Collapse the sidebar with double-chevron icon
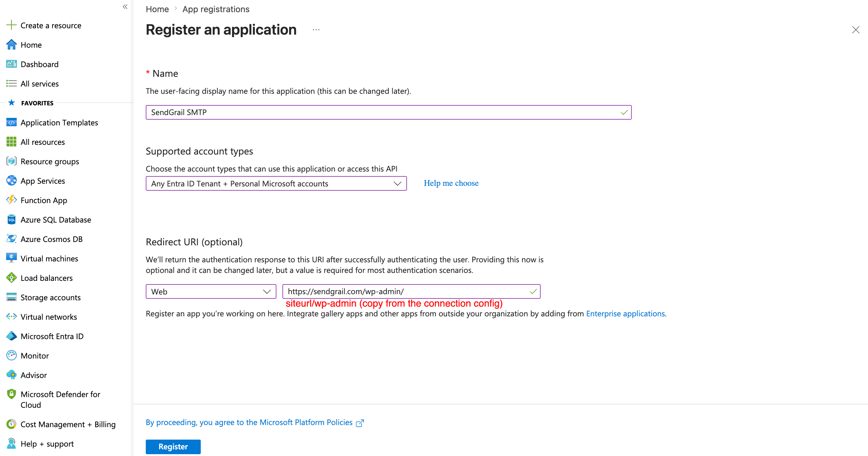868x456 pixels. [125, 7]
